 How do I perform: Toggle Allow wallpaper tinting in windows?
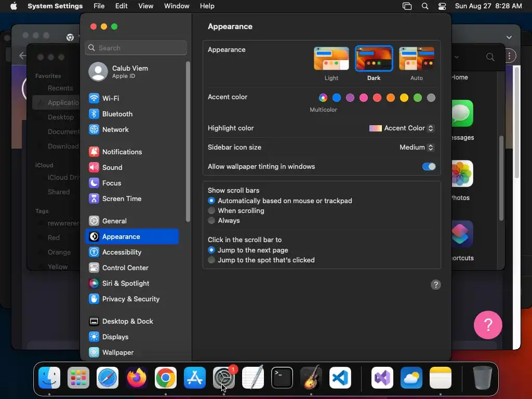pyautogui.click(x=429, y=167)
